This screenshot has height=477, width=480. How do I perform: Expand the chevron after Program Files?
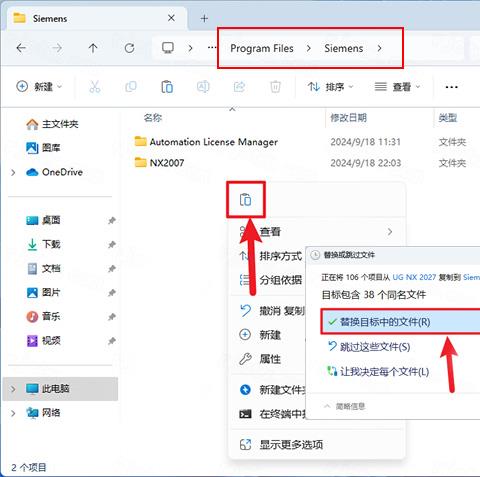[x=309, y=48]
